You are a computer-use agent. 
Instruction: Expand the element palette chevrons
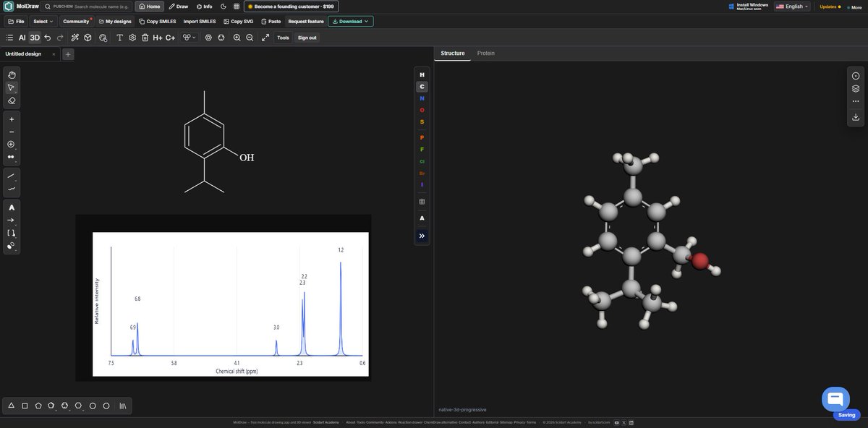point(422,236)
